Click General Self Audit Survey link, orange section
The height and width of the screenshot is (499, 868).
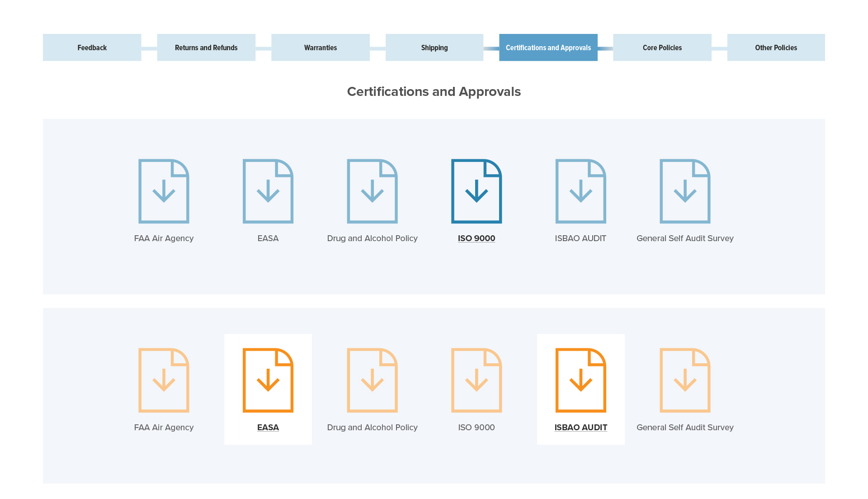(685, 428)
